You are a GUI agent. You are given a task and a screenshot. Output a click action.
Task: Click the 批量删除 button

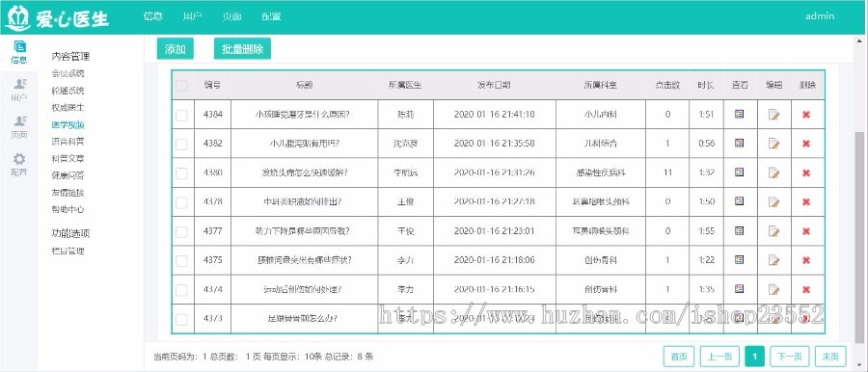(242, 49)
